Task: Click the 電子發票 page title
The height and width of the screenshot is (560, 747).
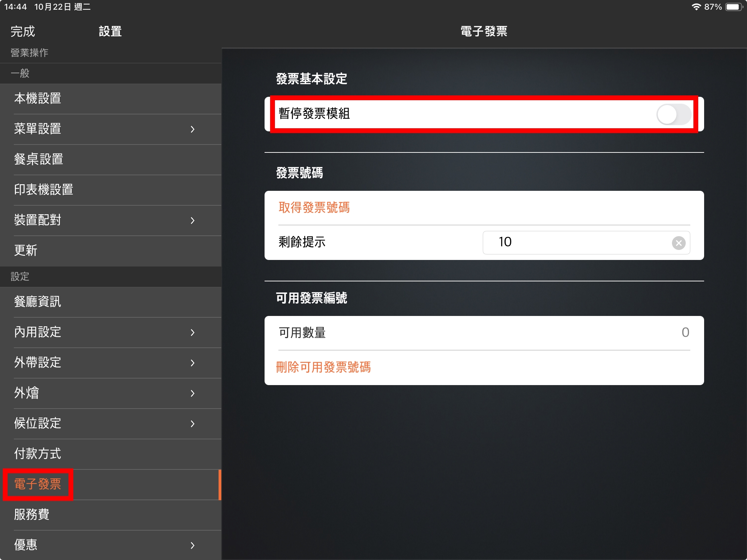Action: (484, 31)
